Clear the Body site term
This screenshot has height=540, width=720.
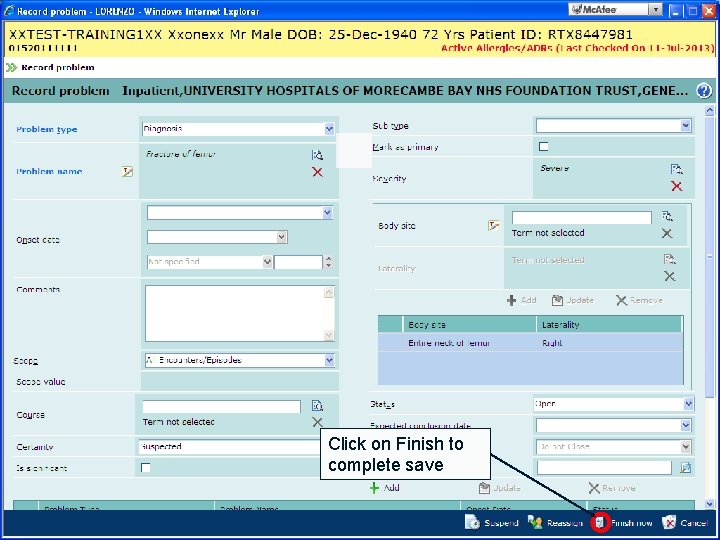point(667,233)
